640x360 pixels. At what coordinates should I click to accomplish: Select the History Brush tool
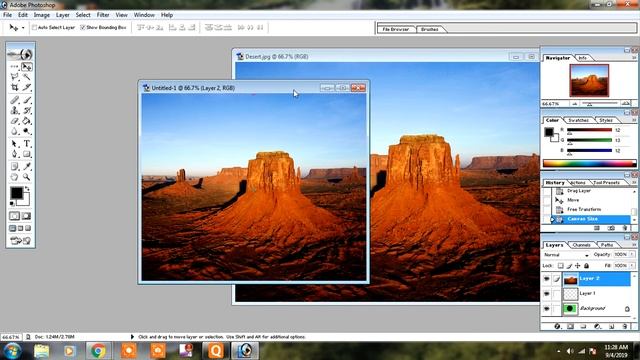point(27,110)
